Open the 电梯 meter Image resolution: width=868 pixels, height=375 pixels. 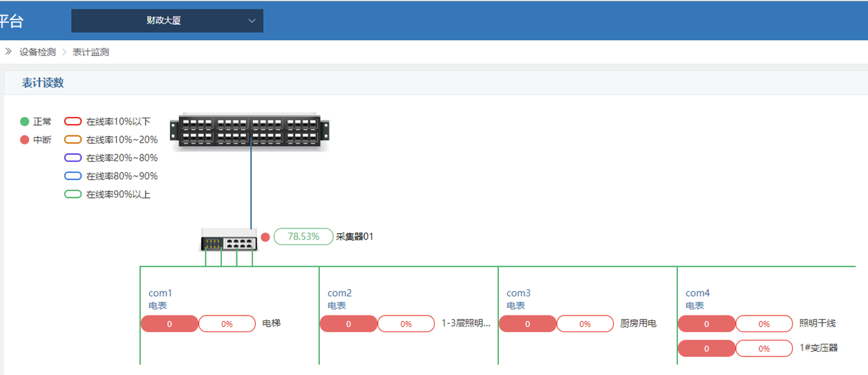(272, 323)
